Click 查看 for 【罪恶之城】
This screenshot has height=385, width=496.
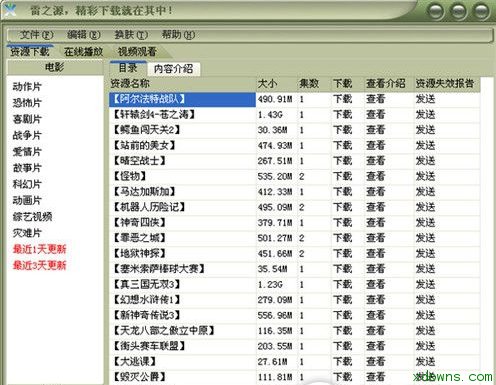[x=375, y=238]
